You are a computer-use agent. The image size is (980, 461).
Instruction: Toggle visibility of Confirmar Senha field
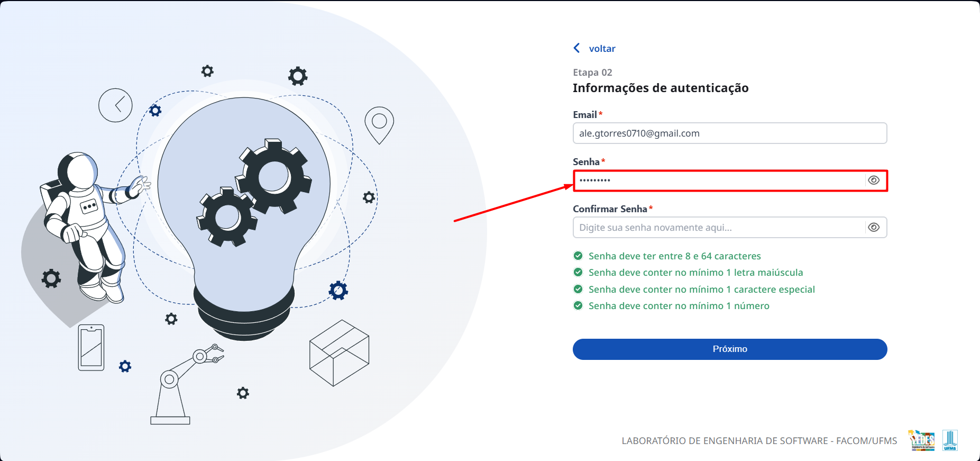(x=874, y=228)
